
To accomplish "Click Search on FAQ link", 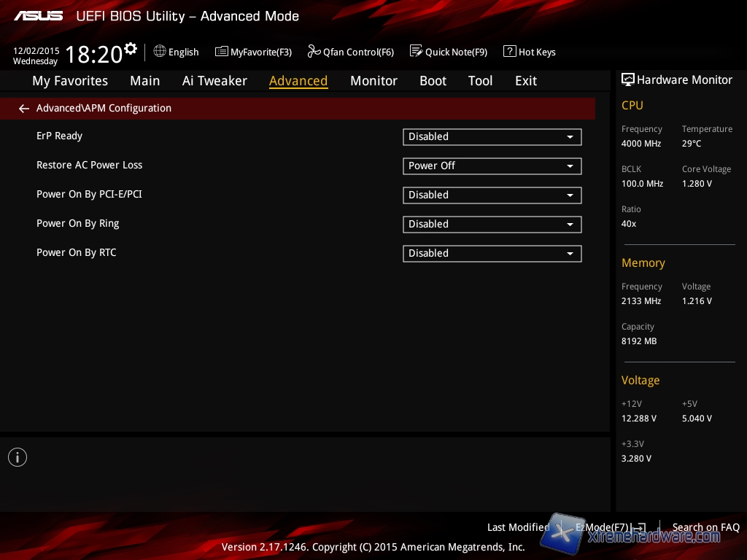I will (705, 527).
